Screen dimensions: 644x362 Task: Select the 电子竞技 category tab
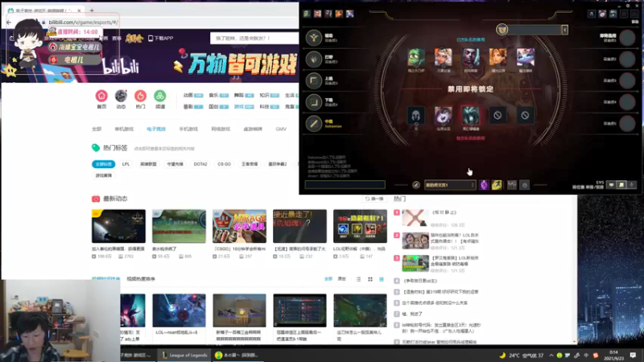pos(156,129)
